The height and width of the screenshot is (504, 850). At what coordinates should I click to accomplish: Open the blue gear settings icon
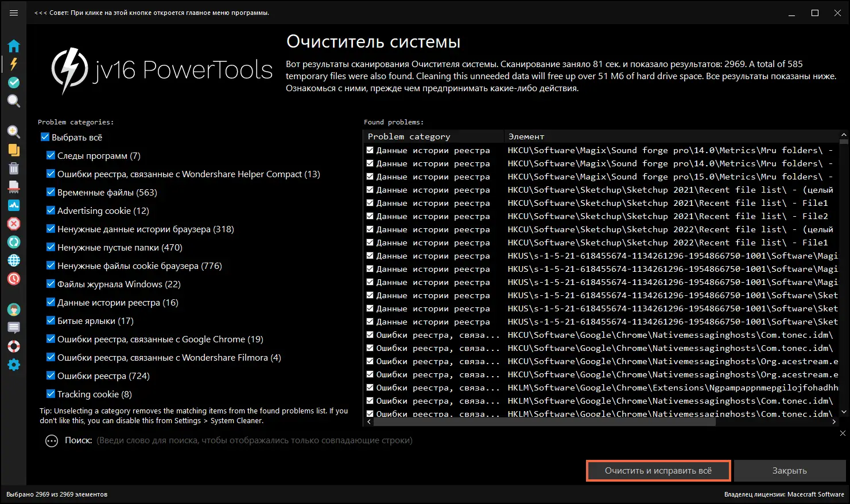pyautogui.click(x=14, y=365)
